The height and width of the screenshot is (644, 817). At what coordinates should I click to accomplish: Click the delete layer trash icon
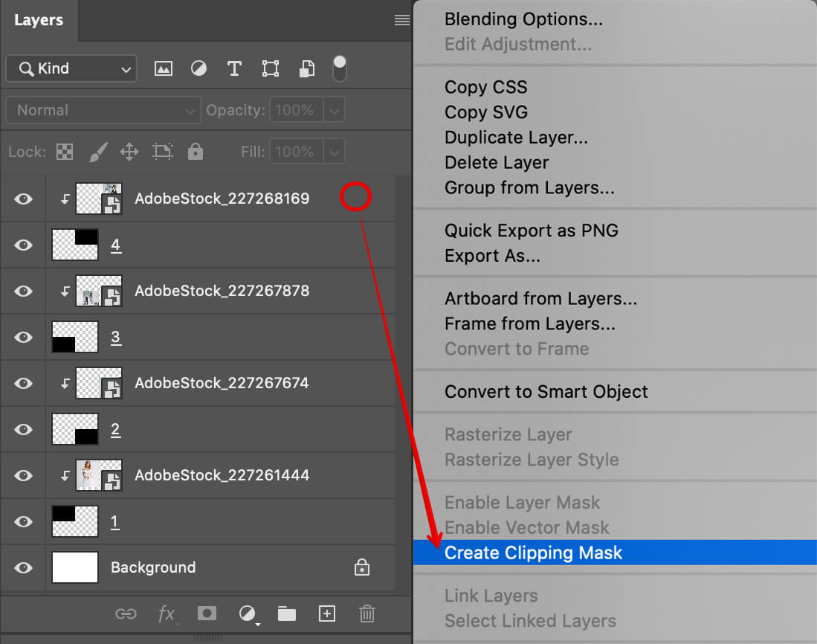coord(366,614)
